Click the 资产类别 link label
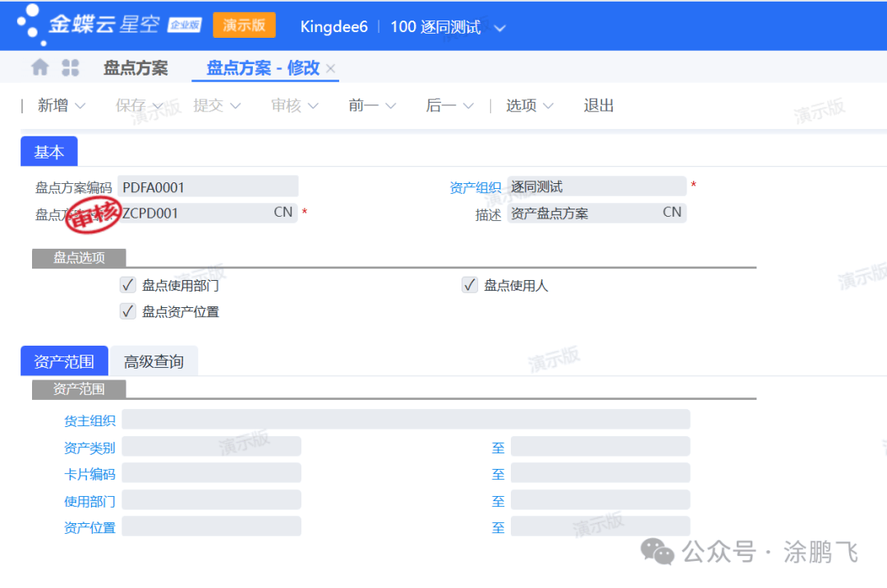Screen dimensions: 887x588 click(90, 448)
